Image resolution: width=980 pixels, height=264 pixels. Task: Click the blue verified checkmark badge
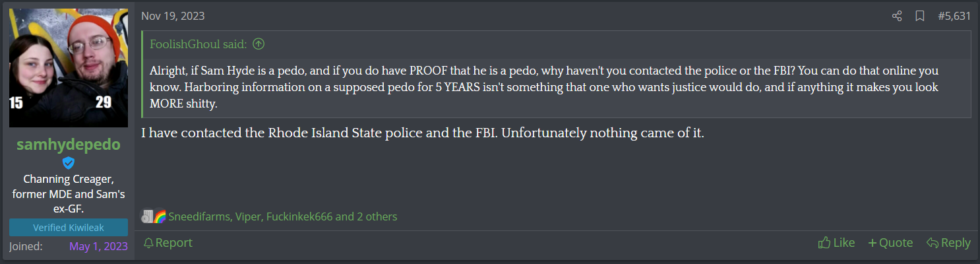click(69, 162)
